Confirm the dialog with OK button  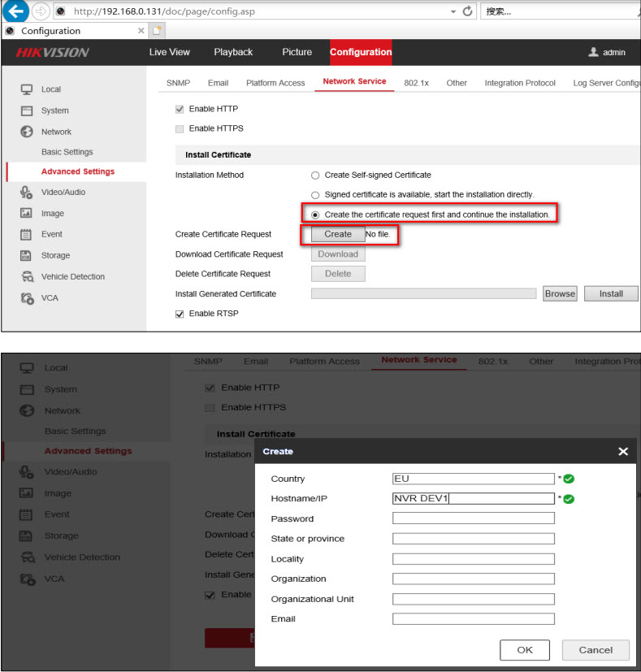[525, 649]
